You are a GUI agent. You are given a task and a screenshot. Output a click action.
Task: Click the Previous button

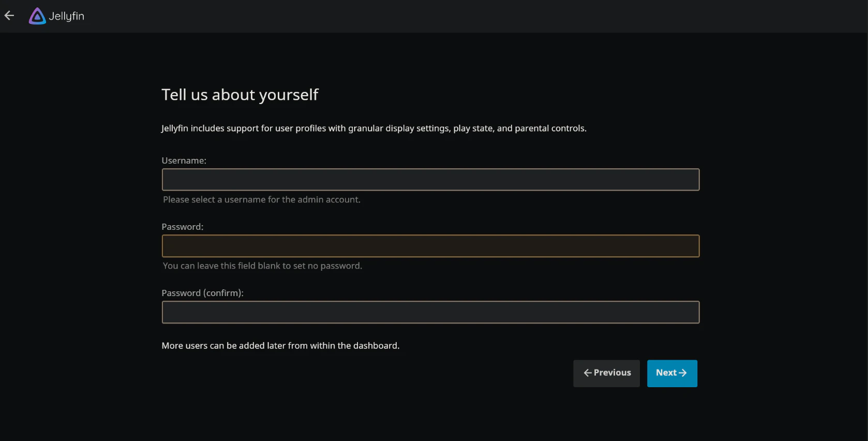click(606, 373)
